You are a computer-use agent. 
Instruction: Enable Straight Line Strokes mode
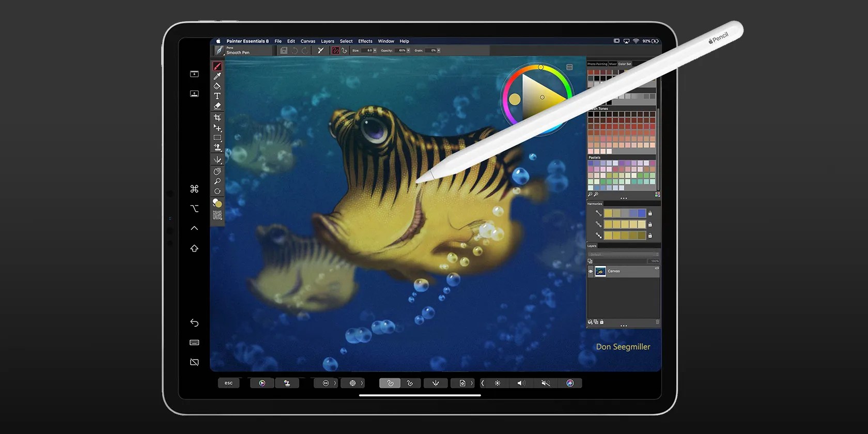344,51
